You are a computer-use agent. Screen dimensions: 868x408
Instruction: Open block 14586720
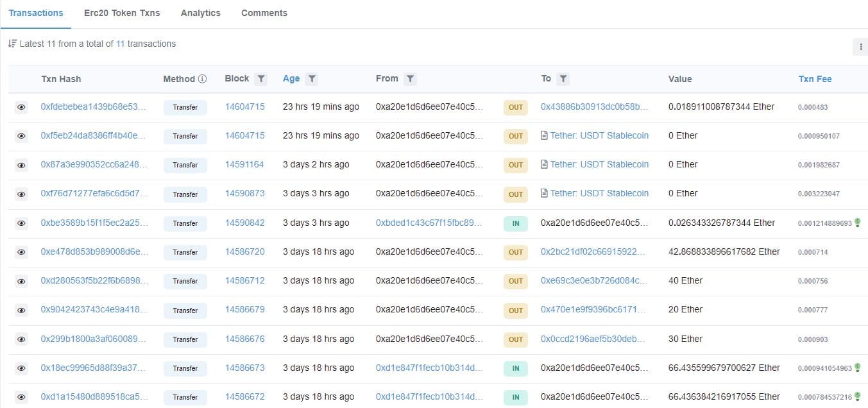244,251
